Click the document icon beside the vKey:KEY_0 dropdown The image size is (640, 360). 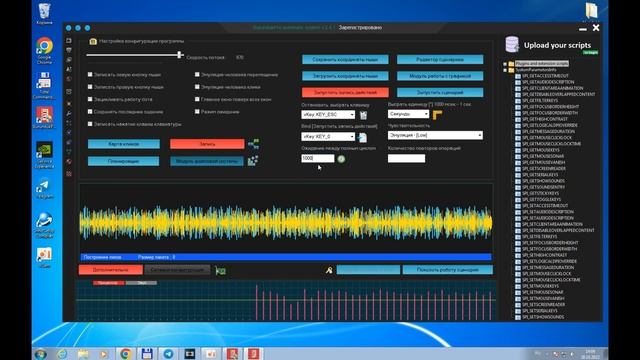click(362, 138)
